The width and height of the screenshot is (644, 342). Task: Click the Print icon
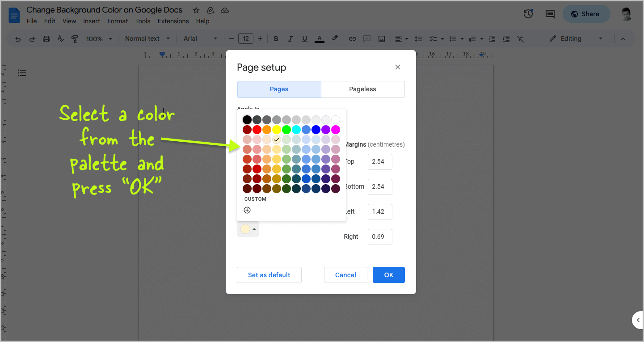[x=46, y=39]
